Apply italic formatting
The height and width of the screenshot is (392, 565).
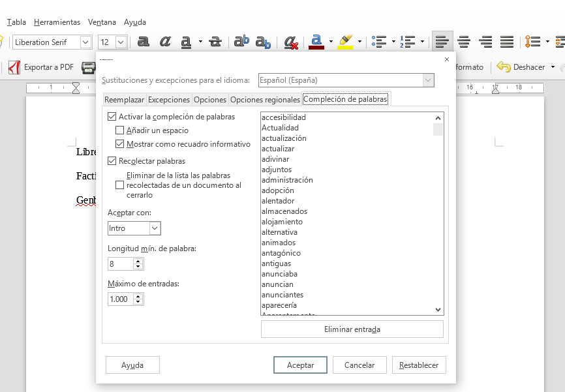[x=164, y=42]
